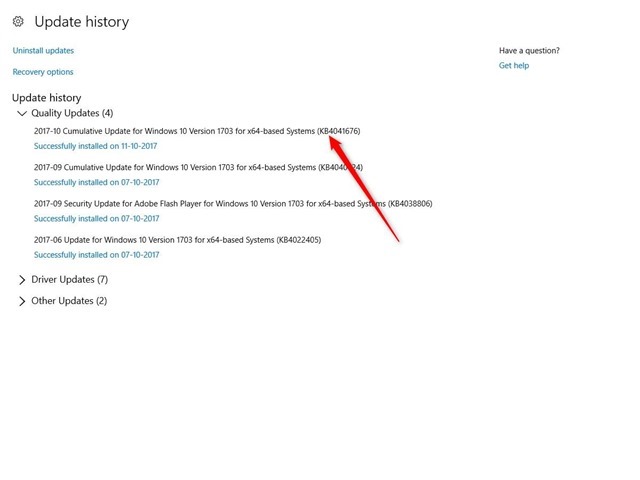Click the Quality Updates (4) label text
This screenshot has height=480, width=640.
pos(72,113)
